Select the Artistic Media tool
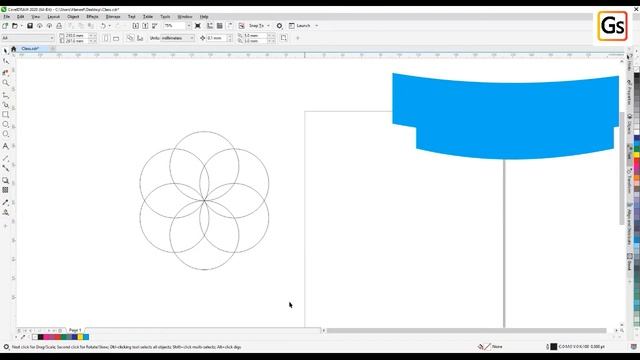The width and height of the screenshot is (640, 360). [x=5, y=105]
